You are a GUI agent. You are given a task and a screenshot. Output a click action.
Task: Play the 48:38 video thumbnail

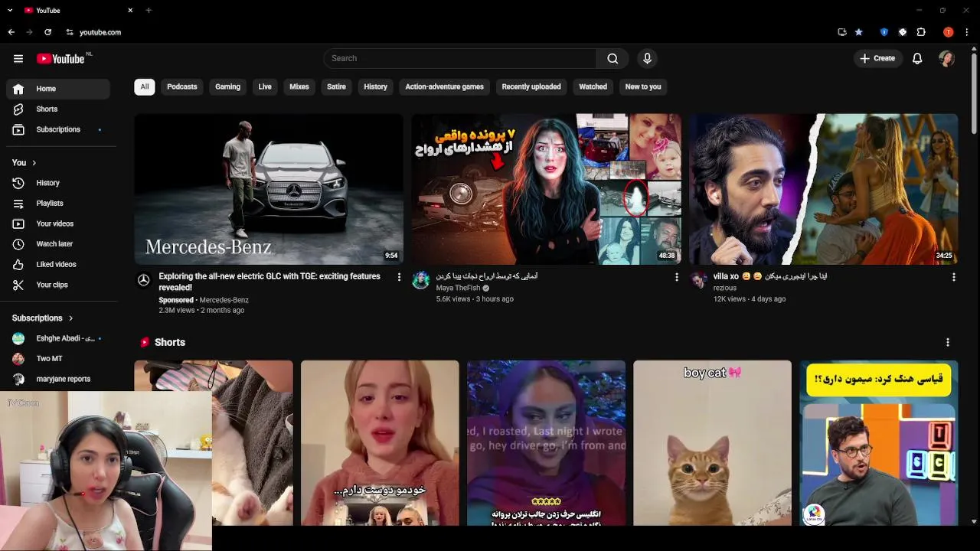[546, 189]
